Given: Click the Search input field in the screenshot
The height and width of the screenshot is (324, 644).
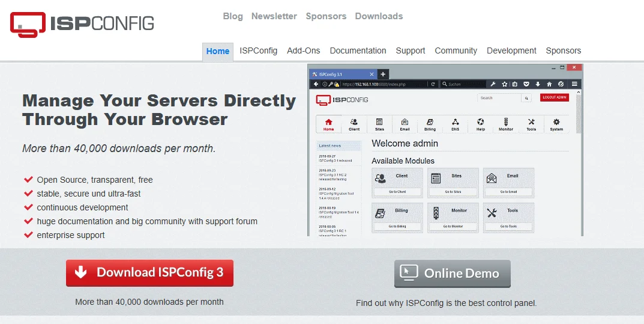Looking at the screenshot, I should pyautogui.click(x=498, y=98).
